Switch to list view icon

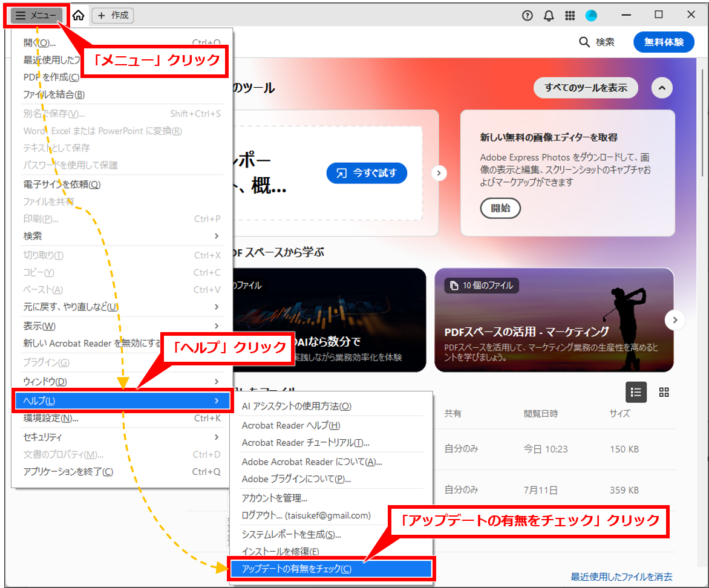point(636,392)
